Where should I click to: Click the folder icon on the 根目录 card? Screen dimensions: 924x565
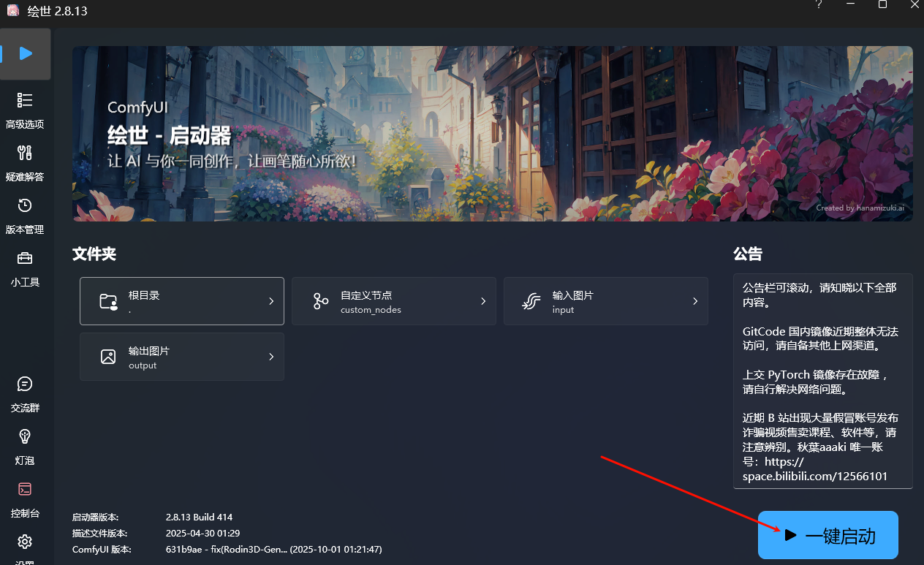pos(108,301)
